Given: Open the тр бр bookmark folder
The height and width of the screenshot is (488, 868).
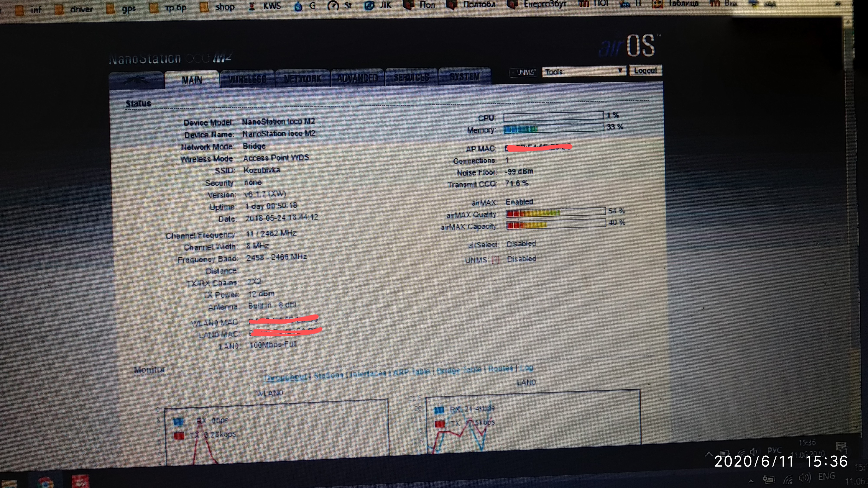Looking at the screenshot, I should [x=168, y=8].
